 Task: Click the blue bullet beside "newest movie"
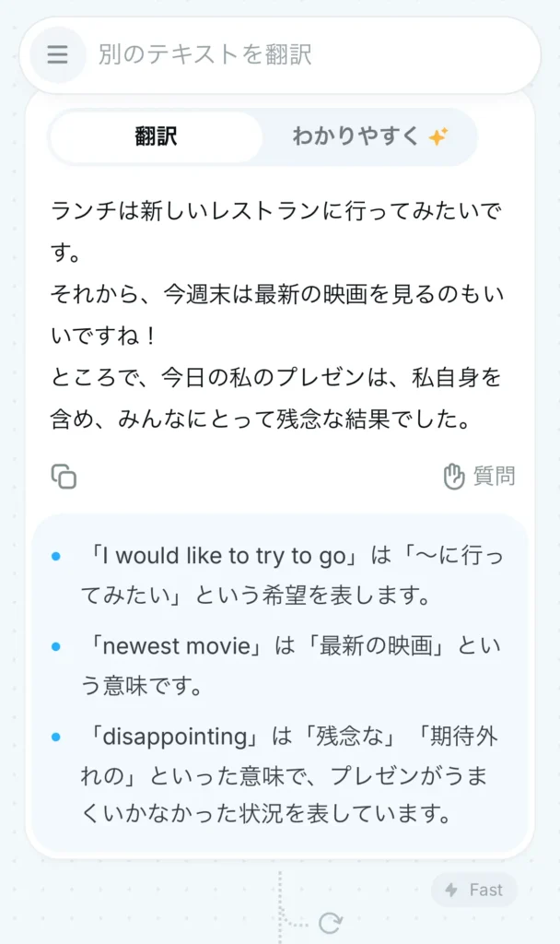(x=56, y=646)
